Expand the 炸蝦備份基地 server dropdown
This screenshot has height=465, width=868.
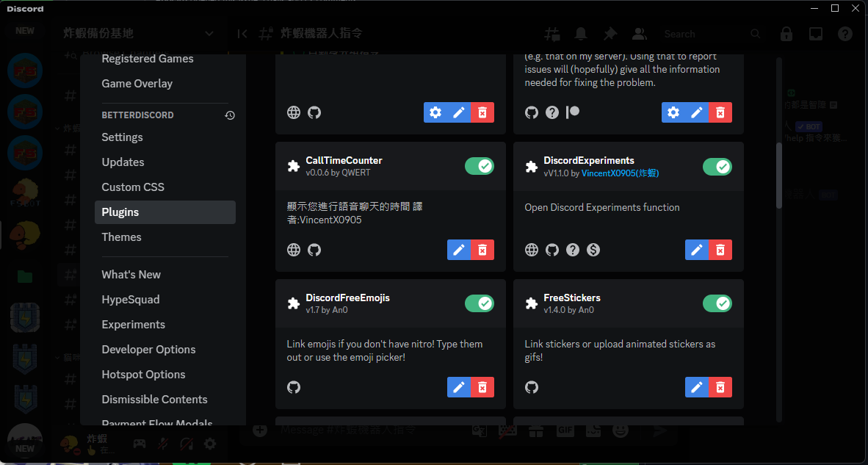[209, 34]
